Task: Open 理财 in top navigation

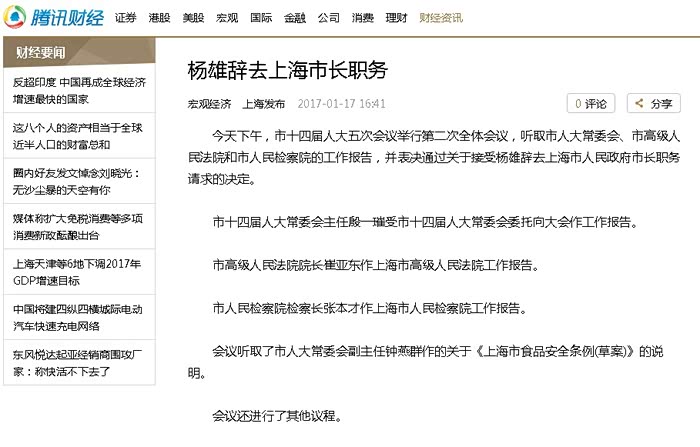Action: tap(397, 18)
